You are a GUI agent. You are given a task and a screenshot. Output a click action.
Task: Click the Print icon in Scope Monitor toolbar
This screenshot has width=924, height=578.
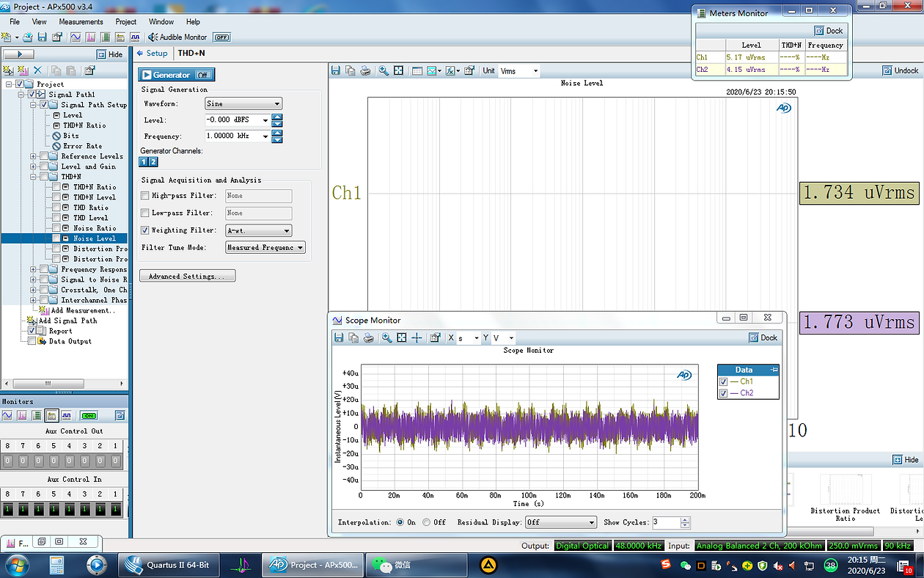(368, 337)
